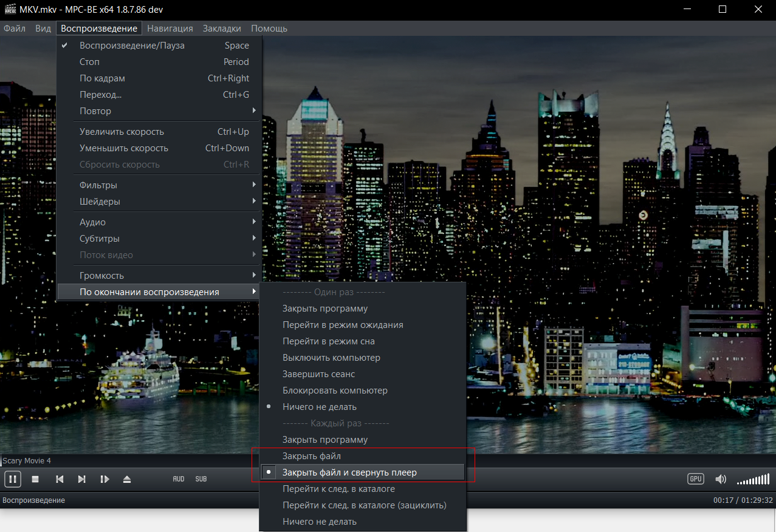Adjust the volume level slider
Screen dimensions: 776x532
tap(753, 480)
